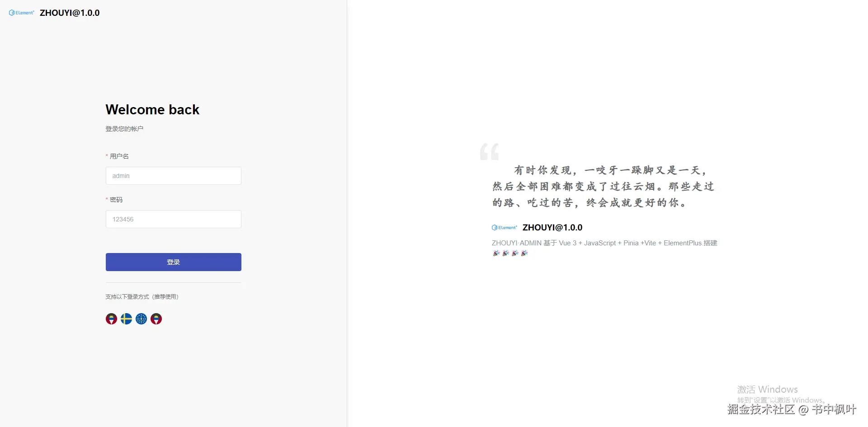The height and width of the screenshot is (427, 868).
Task: Click the ZHOUYI@1.0.0 title in the header
Action: (x=70, y=13)
